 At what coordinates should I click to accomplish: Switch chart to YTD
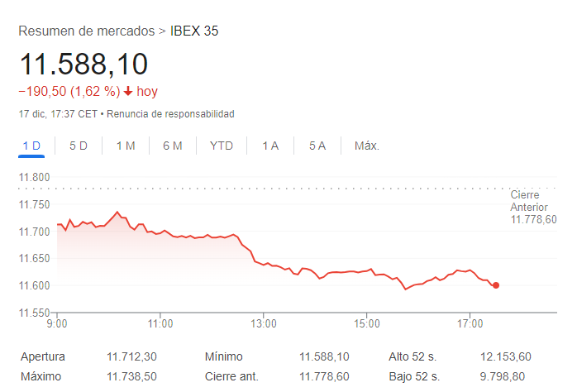(222, 146)
